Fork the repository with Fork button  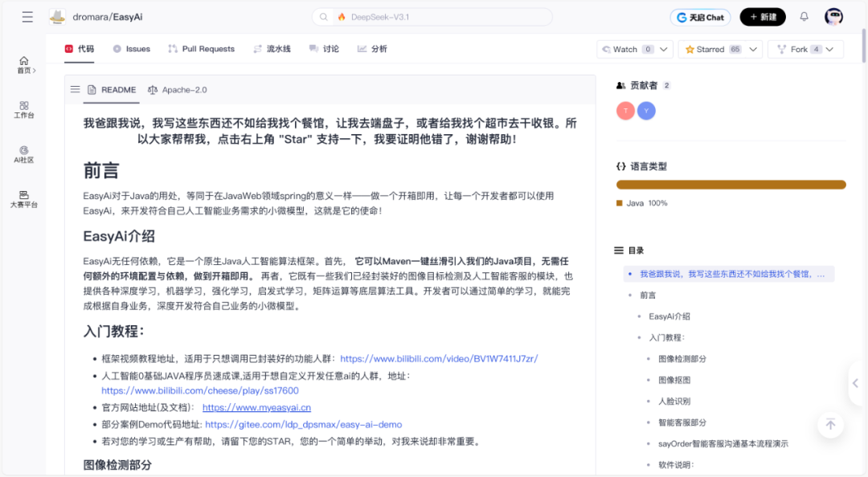pos(792,49)
